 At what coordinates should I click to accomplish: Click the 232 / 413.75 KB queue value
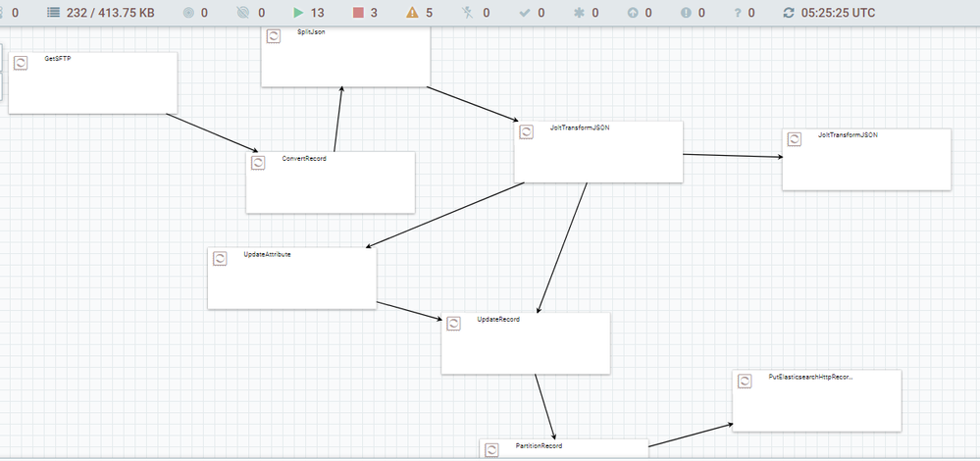click(x=111, y=13)
